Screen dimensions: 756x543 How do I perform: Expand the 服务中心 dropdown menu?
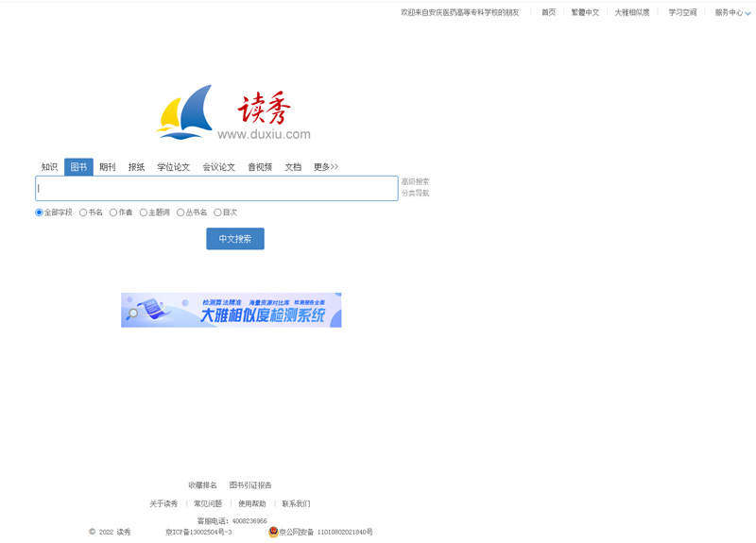tap(732, 12)
